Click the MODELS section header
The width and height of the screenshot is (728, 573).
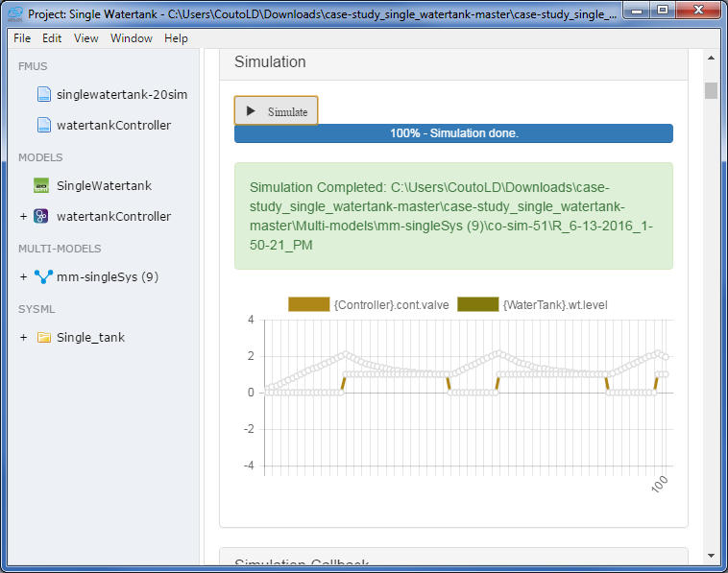point(40,157)
